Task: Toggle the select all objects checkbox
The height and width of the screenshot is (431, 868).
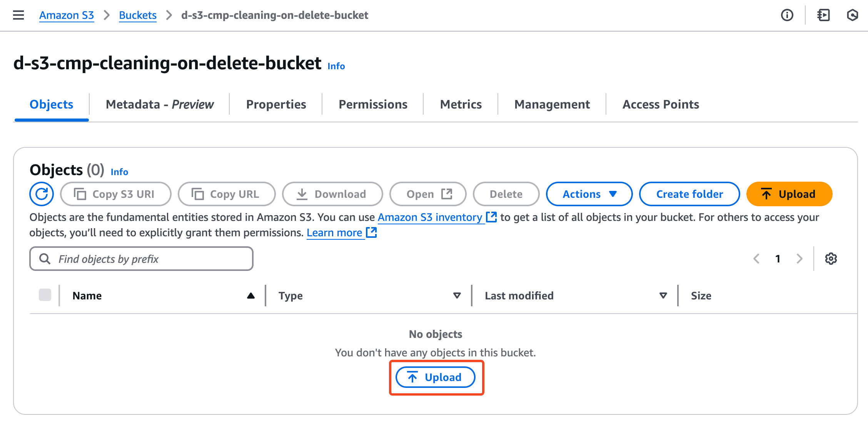Action: point(45,295)
